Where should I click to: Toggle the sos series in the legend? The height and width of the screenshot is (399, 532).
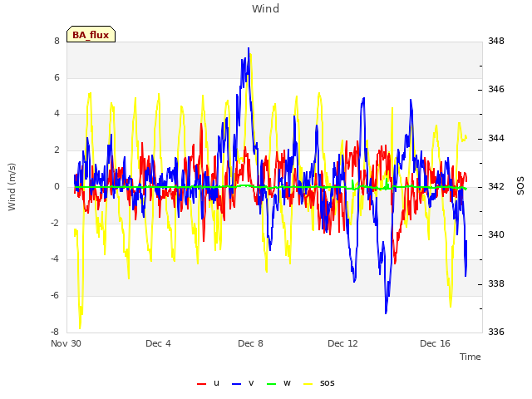coord(319,383)
